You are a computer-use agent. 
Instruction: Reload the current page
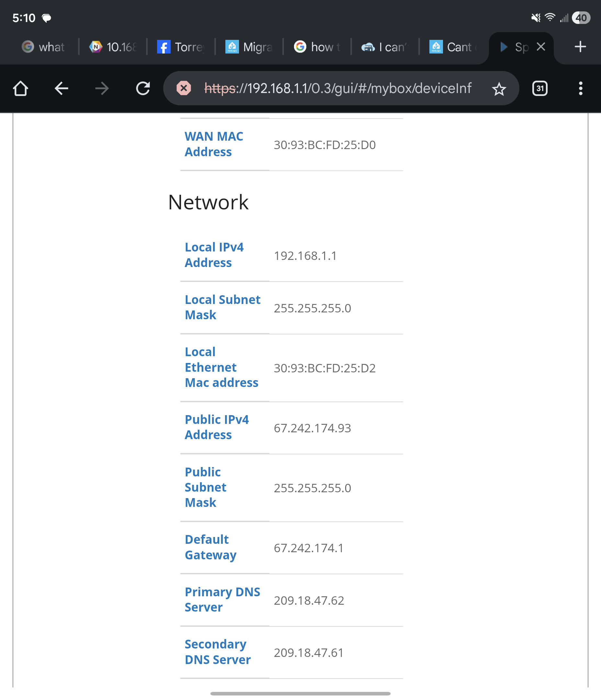pos(142,88)
